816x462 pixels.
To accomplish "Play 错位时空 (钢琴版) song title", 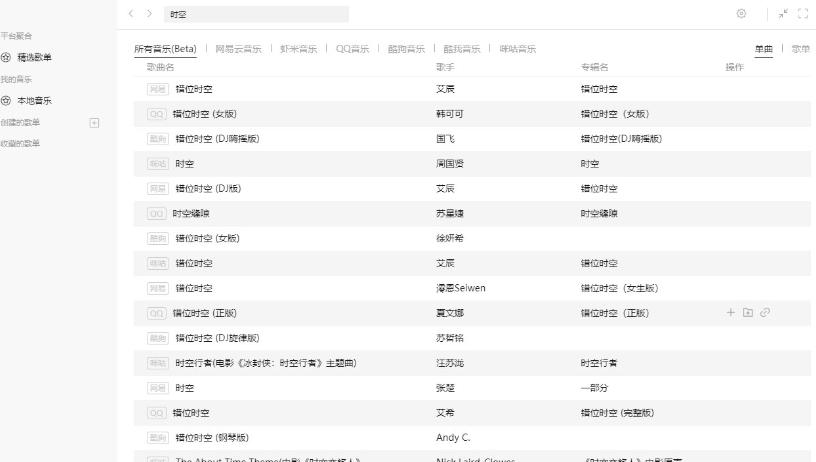I will [x=212, y=438].
